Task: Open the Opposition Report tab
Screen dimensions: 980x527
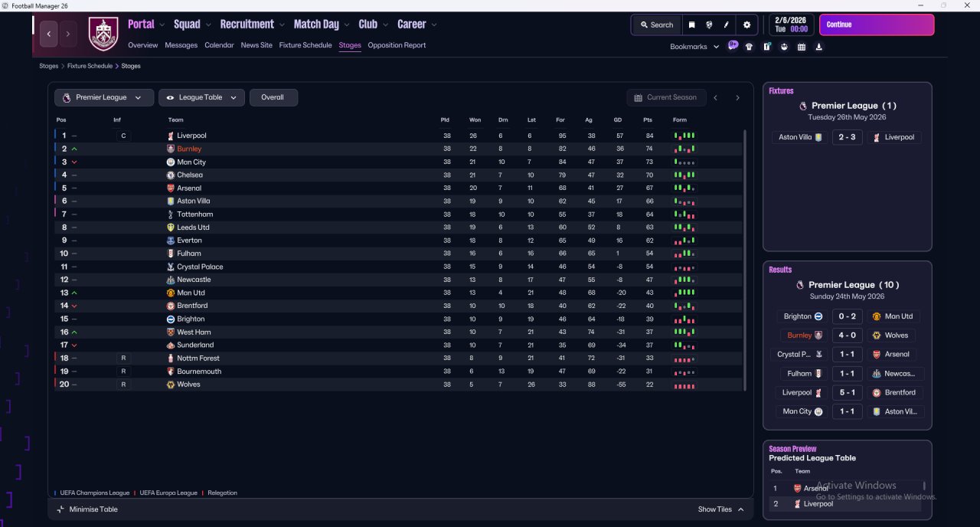Action: tap(397, 45)
